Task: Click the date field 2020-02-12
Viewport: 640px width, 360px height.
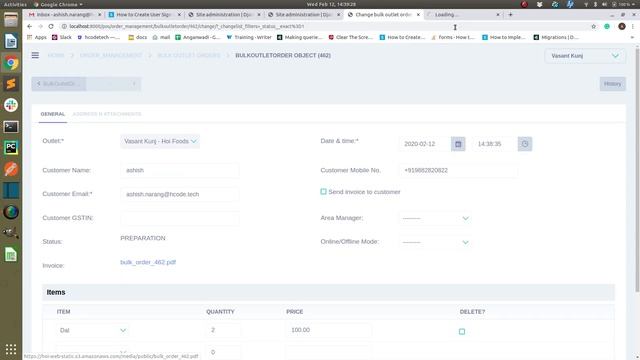Action: click(x=425, y=144)
